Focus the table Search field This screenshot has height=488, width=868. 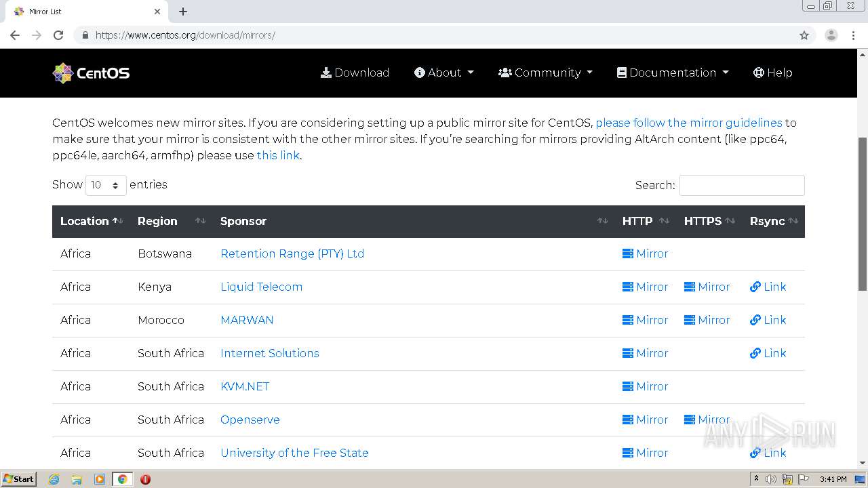742,185
